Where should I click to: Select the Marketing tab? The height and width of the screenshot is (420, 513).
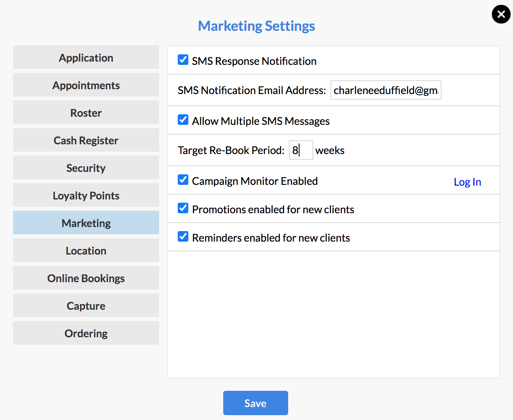tap(86, 223)
